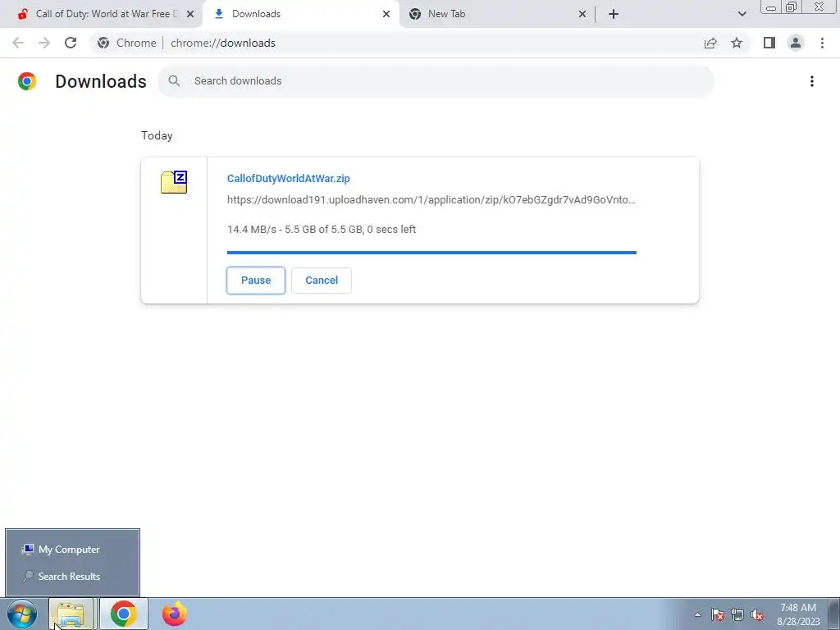The width and height of the screenshot is (840, 630).
Task: Expand the tab search chevron
Action: (742, 14)
